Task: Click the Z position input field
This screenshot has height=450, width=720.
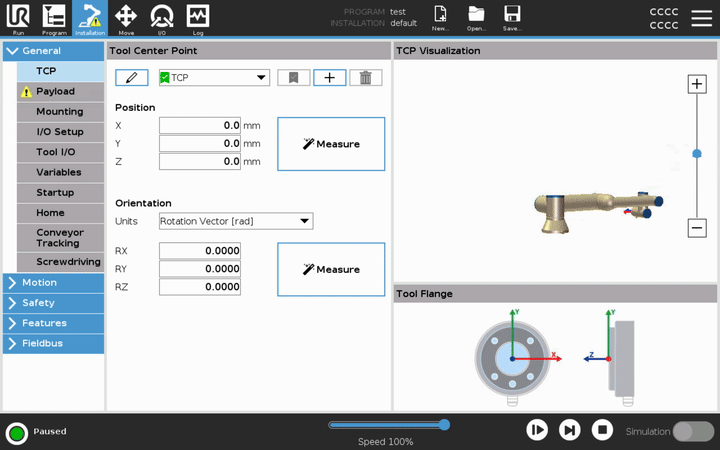Action: pyautogui.click(x=200, y=161)
